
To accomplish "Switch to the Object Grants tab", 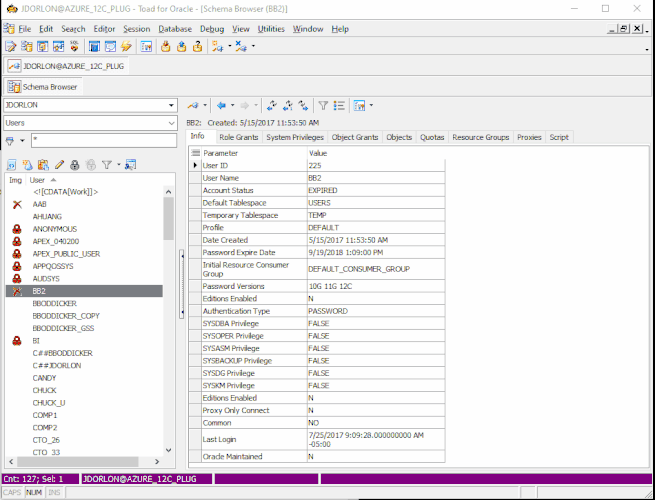I will click(x=355, y=137).
